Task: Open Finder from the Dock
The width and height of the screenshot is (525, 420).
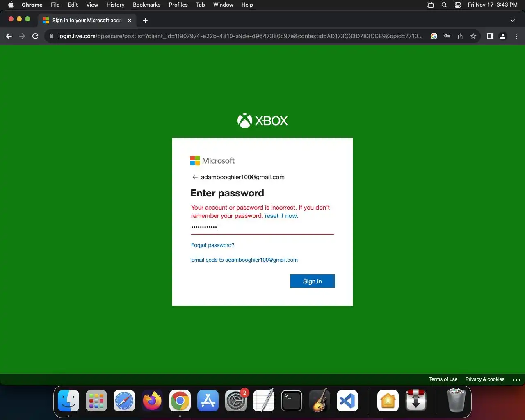Action: (68, 401)
